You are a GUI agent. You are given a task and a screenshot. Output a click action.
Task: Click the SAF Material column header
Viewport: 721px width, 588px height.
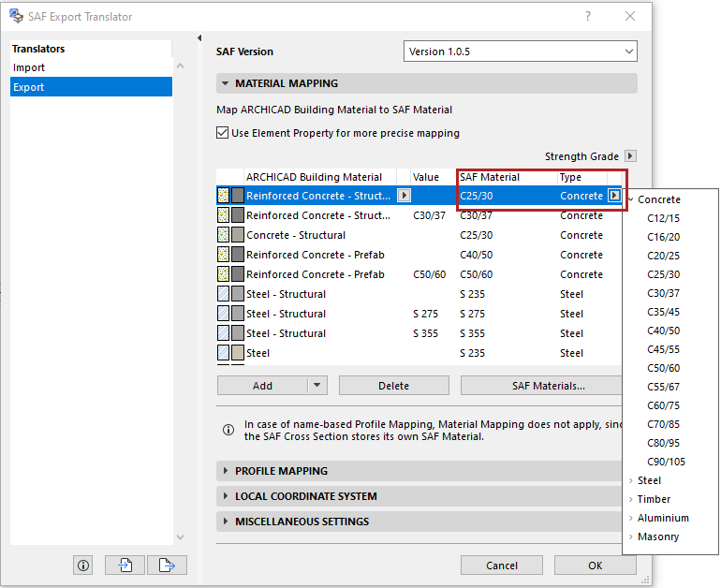(x=508, y=177)
